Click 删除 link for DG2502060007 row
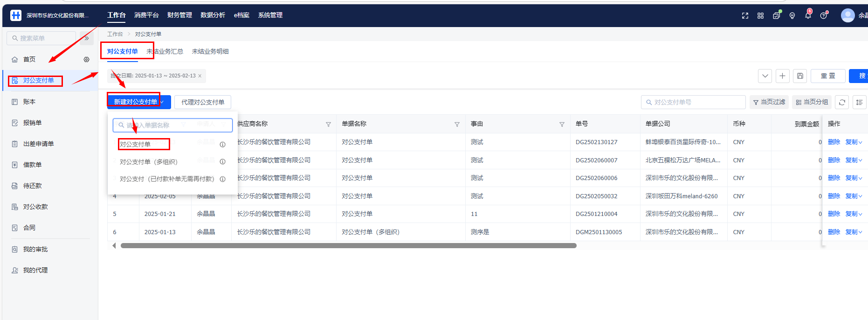The width and height of the screenshot is (868, 320). tap(834, 160)
